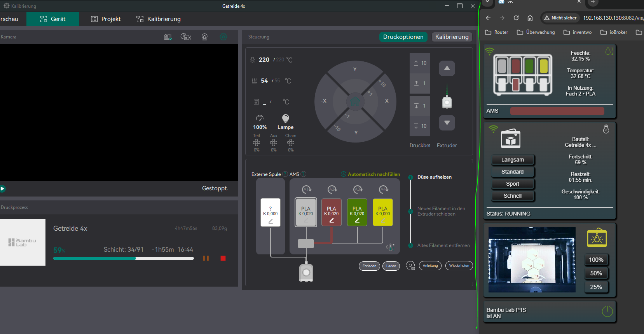Switch to Projekt tab
Screen dimensions: 644x334
pos(106,19)
